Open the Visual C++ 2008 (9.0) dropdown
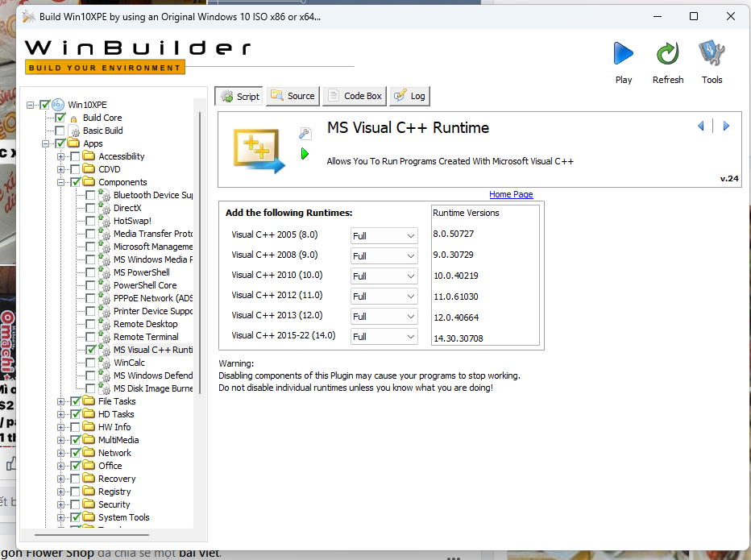 coord(384,255)
